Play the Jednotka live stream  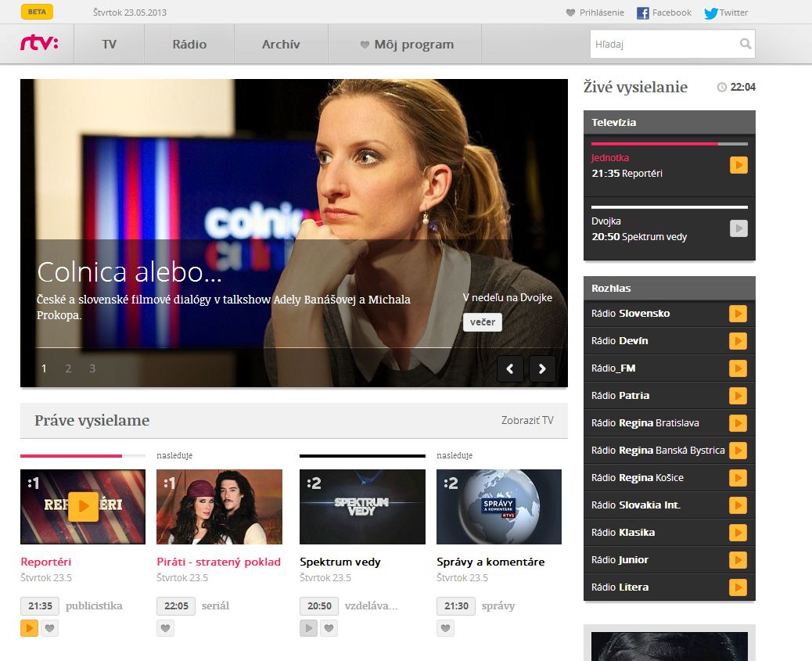pyautogui.click(x=738, y=165)
